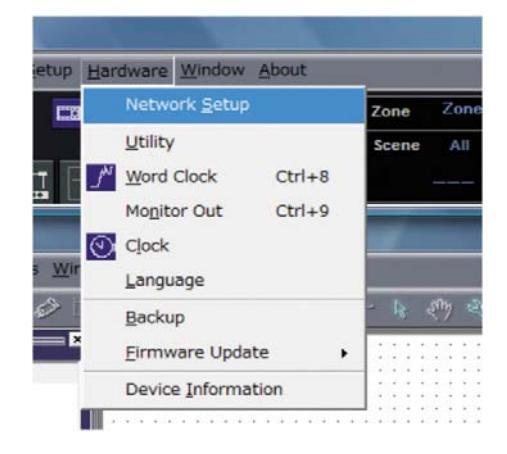Screen dimensions: 507x454
Task: Select Firmware Update menu entry
Action: [224, 353]
